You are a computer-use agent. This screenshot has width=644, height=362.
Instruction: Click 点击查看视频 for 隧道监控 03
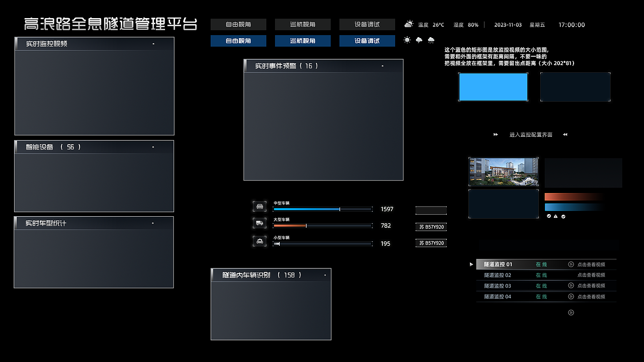coord(591,286)
